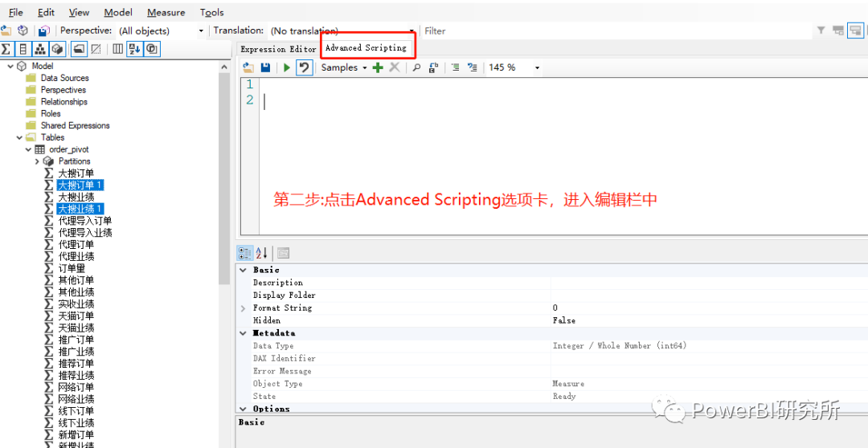Toggle the Show Measures sigma filter
868x448 pixels.
[6, 49]
